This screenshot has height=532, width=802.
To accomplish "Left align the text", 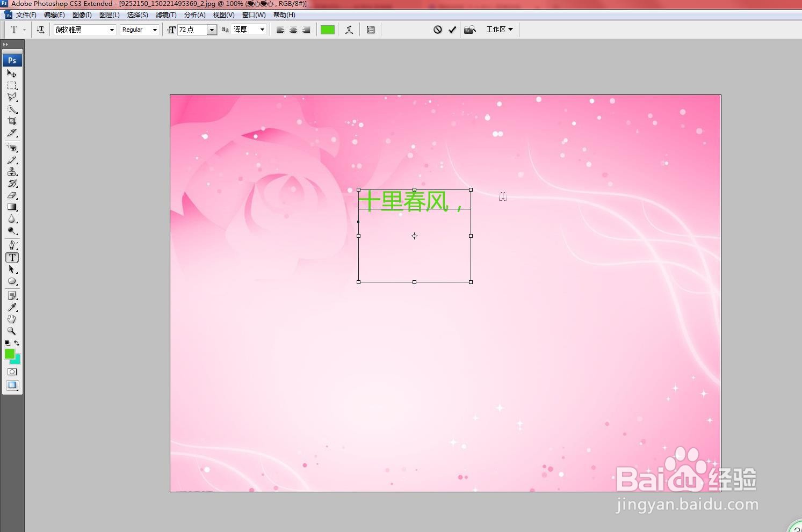I will (280, 30).
